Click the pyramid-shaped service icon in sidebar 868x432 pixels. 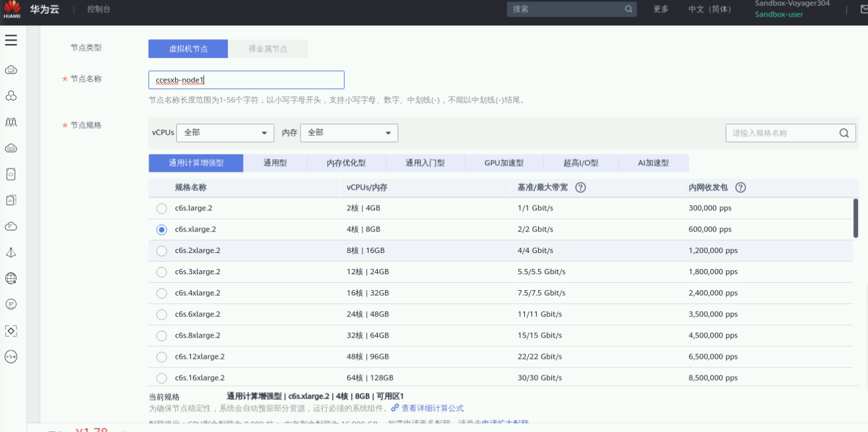point(11,252)
